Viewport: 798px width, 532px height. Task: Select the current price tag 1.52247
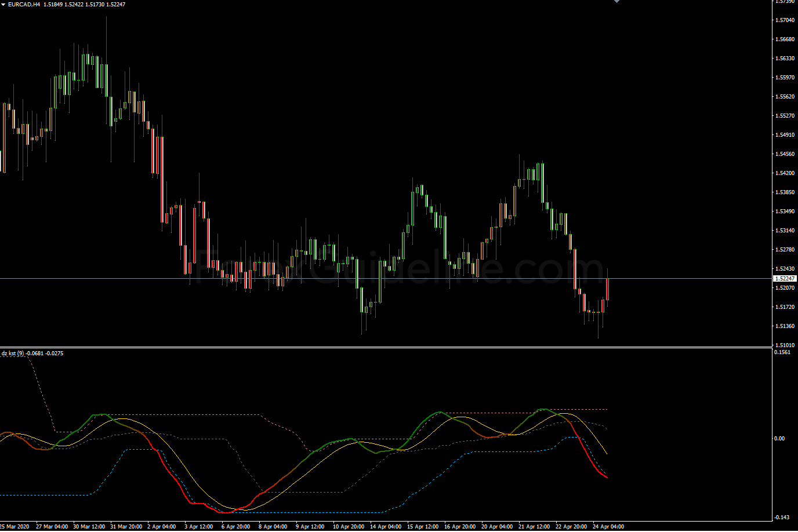(785, 279)
